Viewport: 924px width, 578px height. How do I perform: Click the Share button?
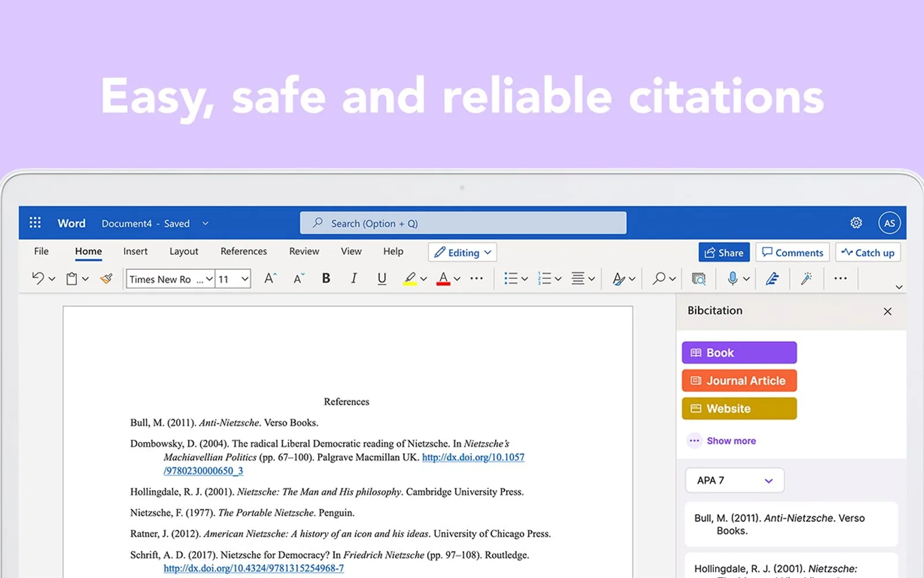[724, 253]
